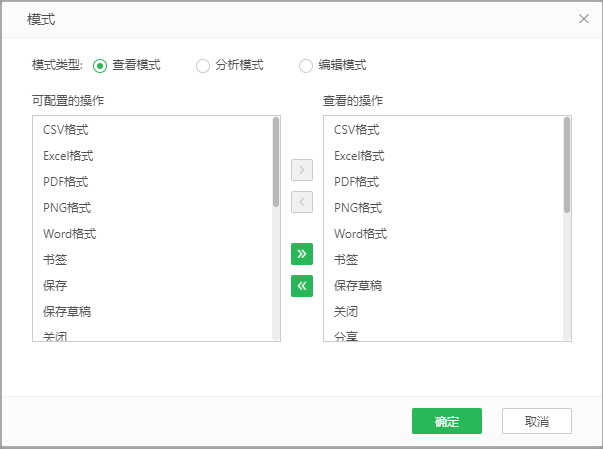The height and width of the screenshot is (449, 603).
Task: Click the single right arrow move button
Action: pos(302,170)
